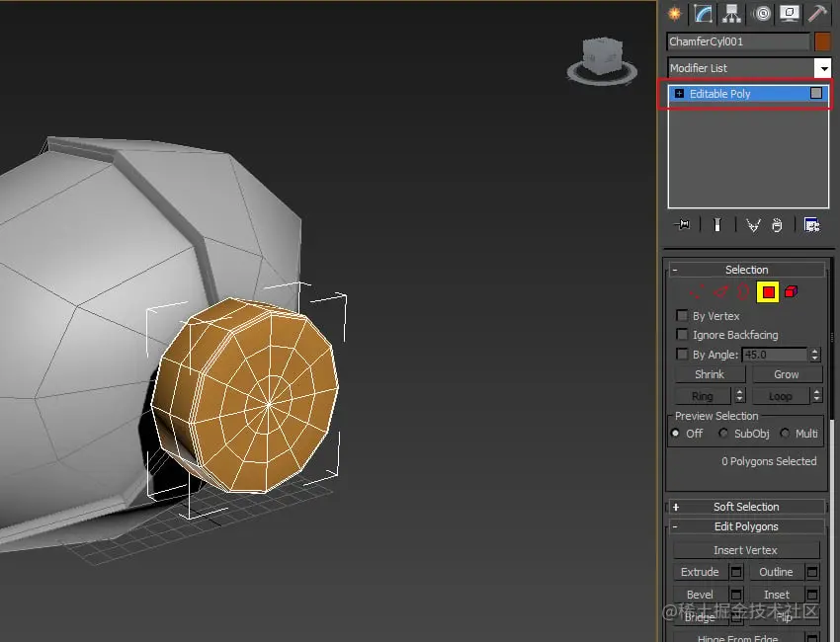Expand the Editable Poly plus sign
Viewport: 840px width, 642px height.
click(679, 94)
